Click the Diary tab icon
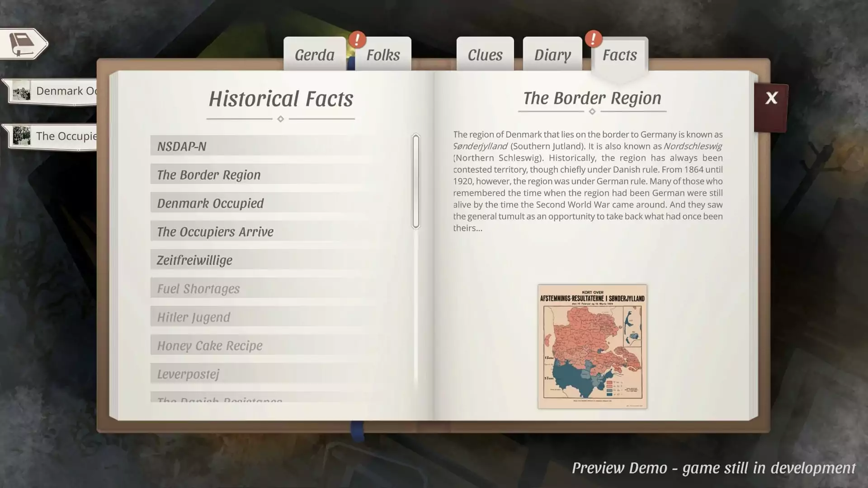This screenshot has height=488, width=868. point(552,54)
